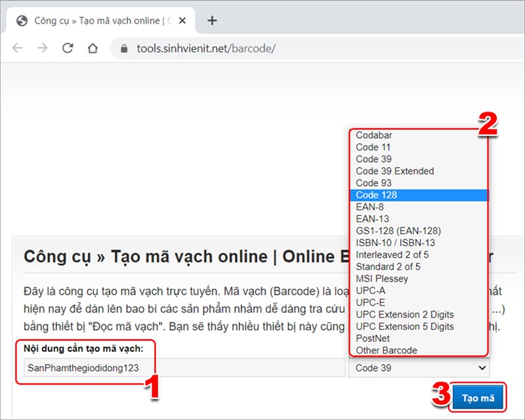Open the browser home page
This screenshot has width=525, height=420.
[93, 48]
